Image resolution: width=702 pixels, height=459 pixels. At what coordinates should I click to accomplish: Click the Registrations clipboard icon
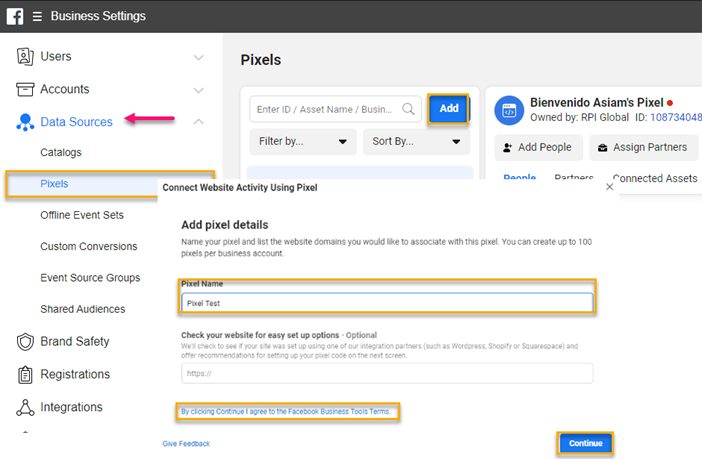click(25, 375)
